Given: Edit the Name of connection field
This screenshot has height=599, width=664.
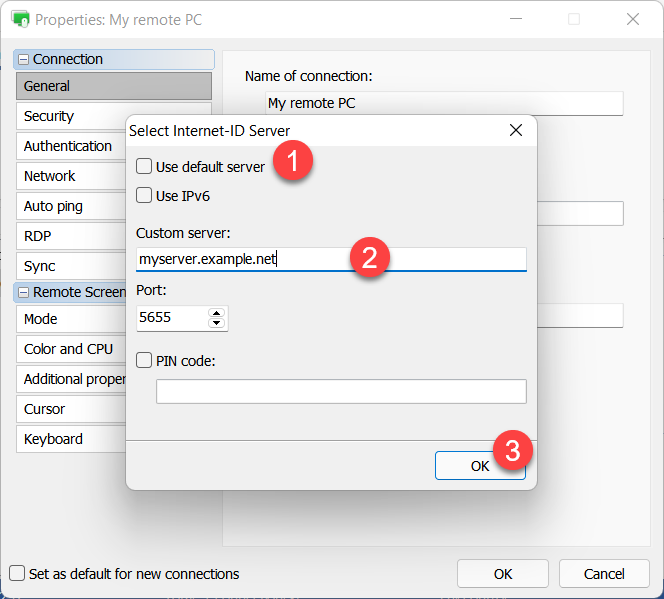Looking at the screenshot, I should pos(444,103).
